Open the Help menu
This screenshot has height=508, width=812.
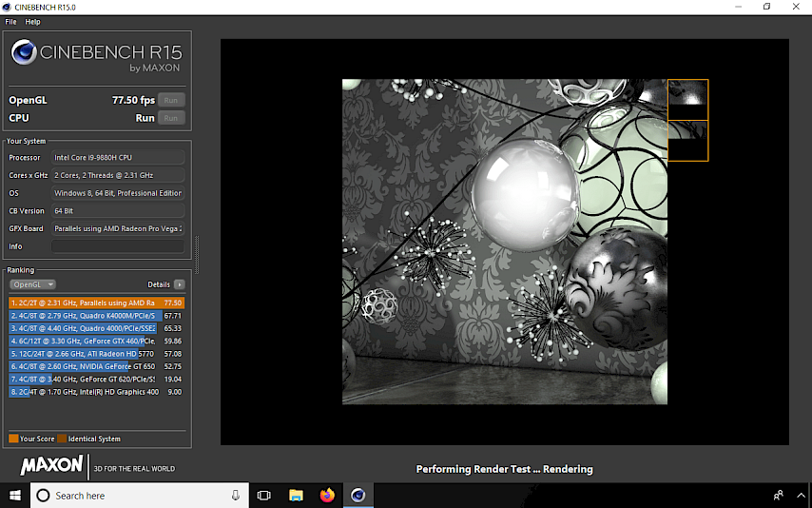coord(32,22)
